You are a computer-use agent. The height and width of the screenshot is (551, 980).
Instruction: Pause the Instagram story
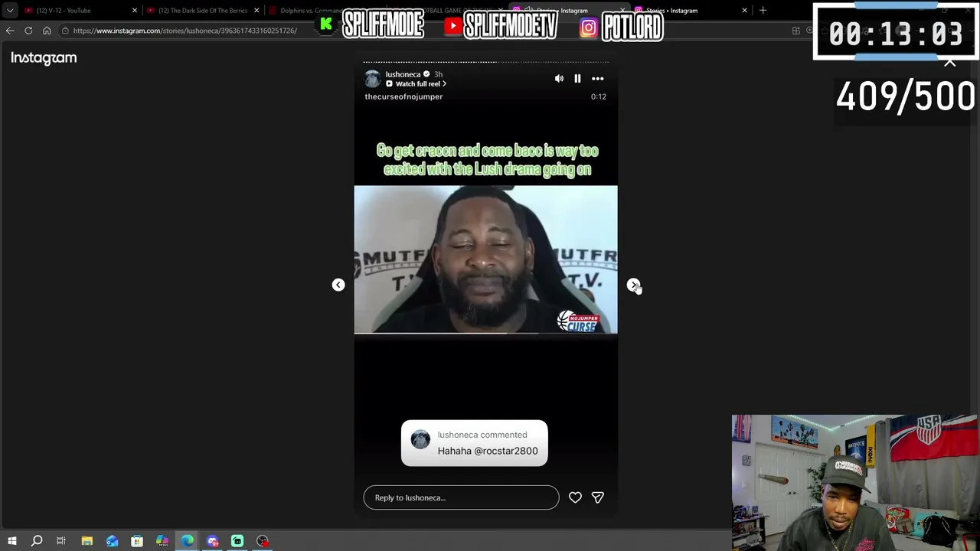click(x=577, y=79)
